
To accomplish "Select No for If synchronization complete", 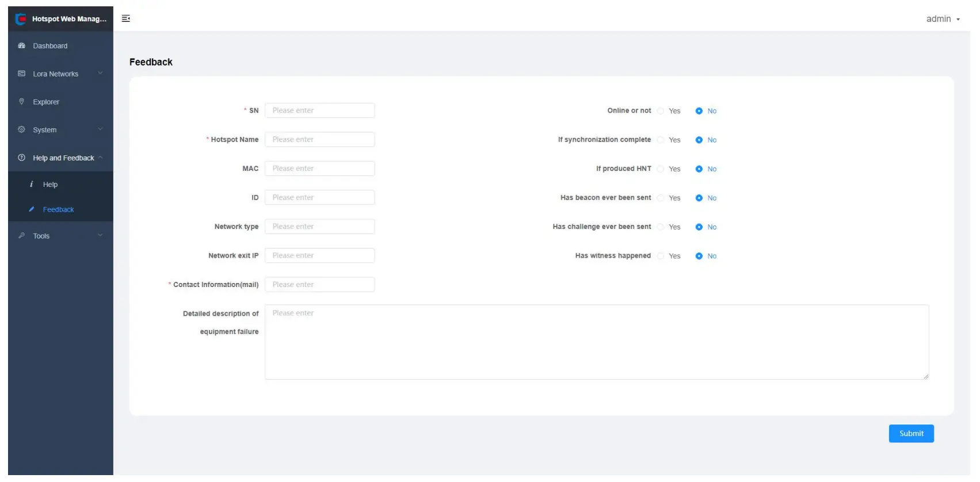I will point(699,140).
